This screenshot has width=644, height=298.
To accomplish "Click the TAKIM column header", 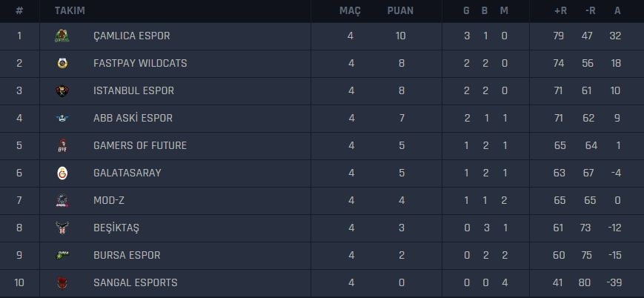I will 70,10.
